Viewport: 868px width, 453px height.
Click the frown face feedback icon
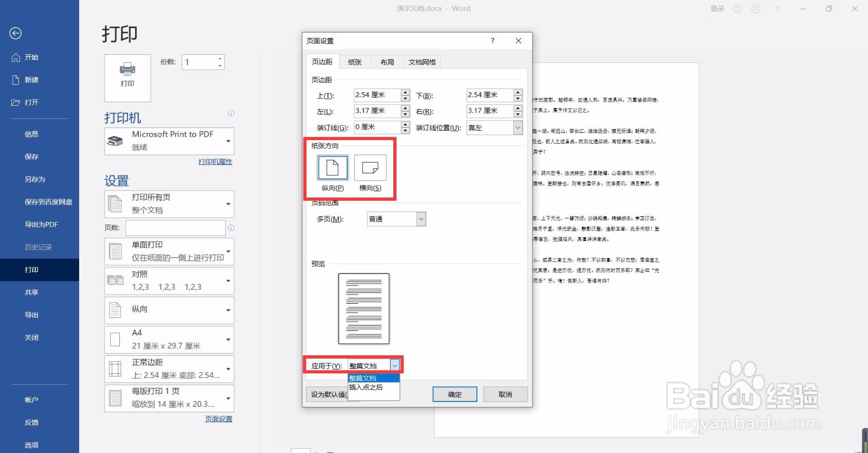pos(756,9)
